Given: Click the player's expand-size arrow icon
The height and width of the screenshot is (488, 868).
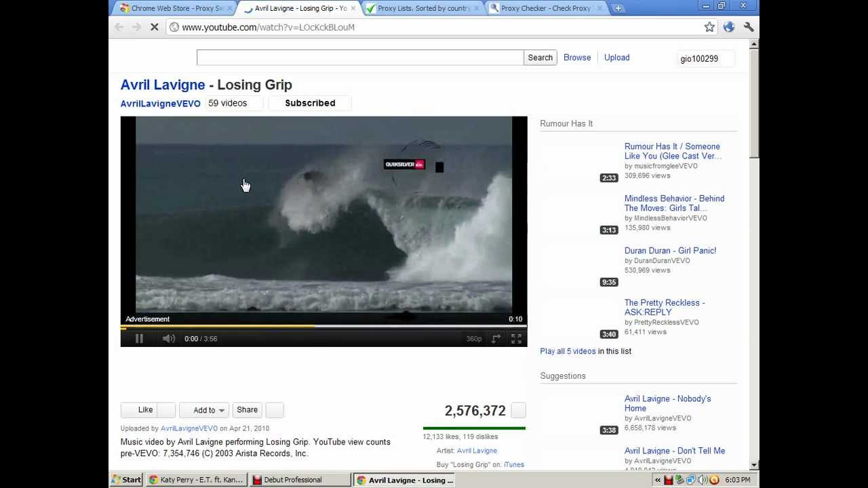Looking at the screenshot, I should click(x=496, y=339).
